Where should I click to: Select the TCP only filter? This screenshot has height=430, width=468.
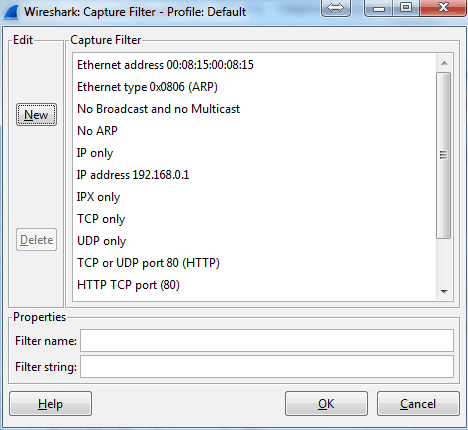tap(254, 219)
